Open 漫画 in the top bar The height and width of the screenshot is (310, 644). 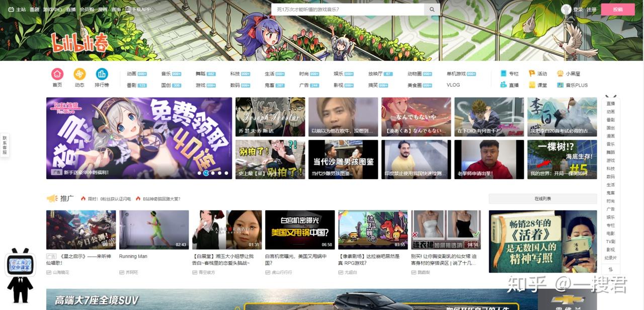[102, 10]
